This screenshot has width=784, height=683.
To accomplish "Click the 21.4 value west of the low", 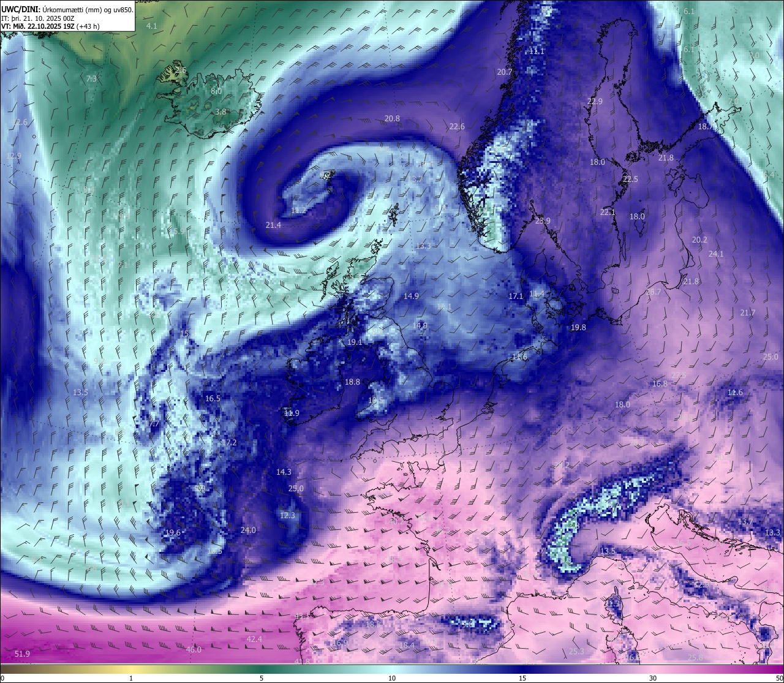I will click(x=273, y=225).
